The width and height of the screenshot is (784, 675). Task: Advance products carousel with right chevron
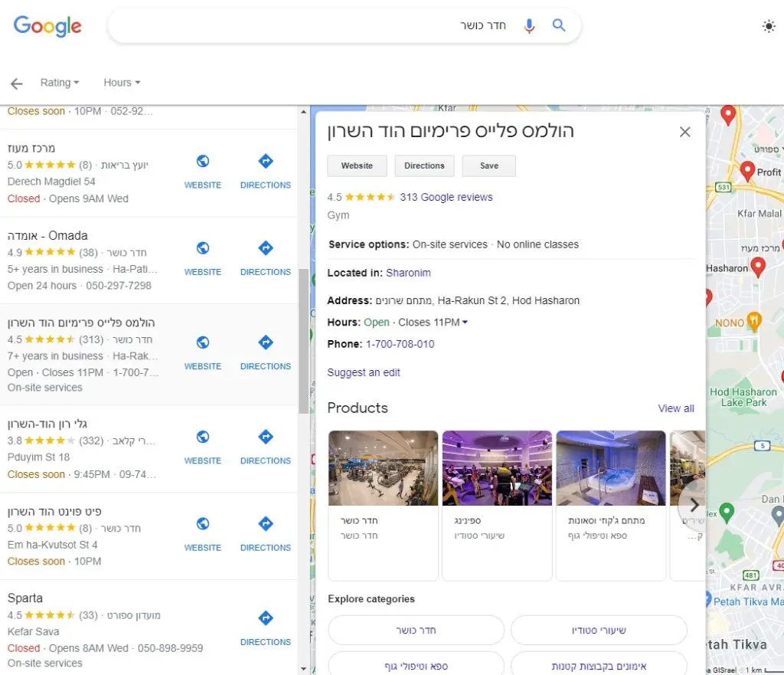pyautogui.click(x=694, y=505)
